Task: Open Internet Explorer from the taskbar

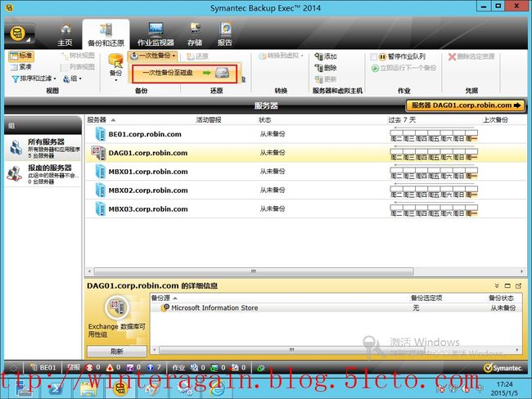Action: click(217, 388)
